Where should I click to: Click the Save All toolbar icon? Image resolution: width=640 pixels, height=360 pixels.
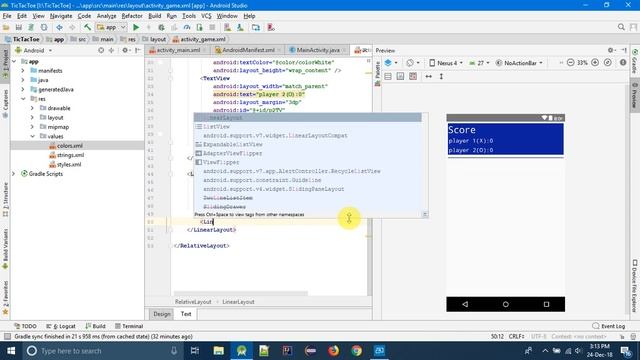[x=19, y=27]
